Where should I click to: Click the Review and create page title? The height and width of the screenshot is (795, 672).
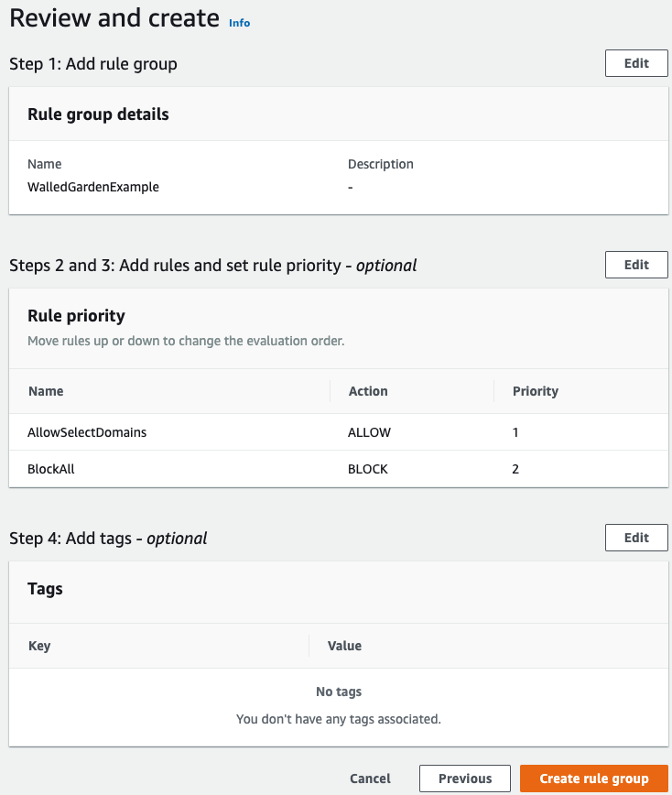(114, 18)
